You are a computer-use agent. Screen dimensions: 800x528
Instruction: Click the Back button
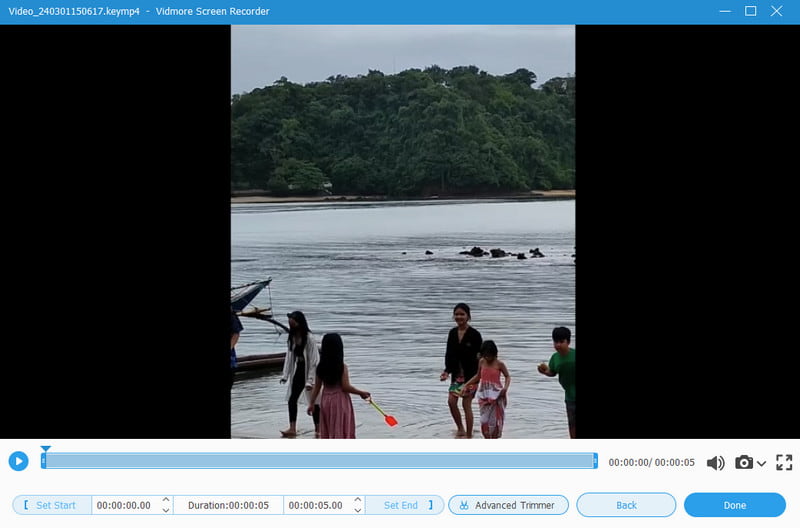click(x=626, y=505)
